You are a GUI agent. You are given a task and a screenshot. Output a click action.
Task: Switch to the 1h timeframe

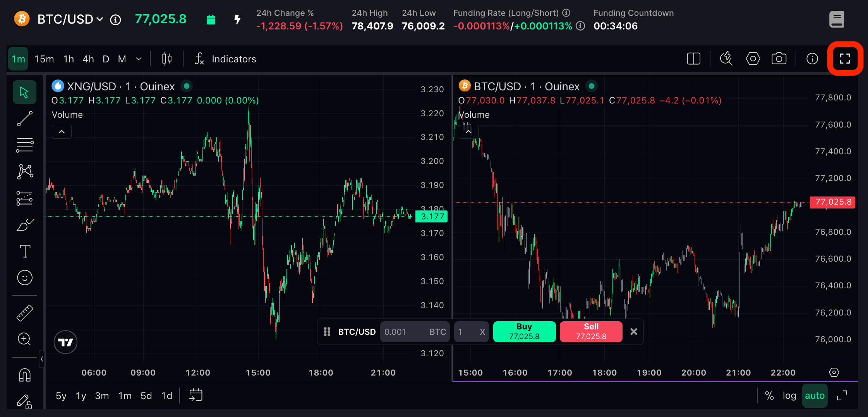[x=69, y=59]
